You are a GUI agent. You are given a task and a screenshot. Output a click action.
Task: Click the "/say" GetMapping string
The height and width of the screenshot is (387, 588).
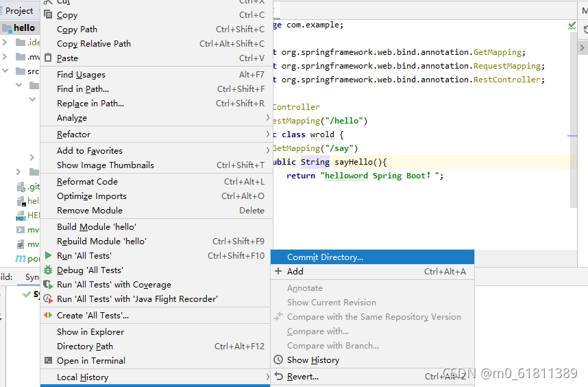click(x=339, y=148)
